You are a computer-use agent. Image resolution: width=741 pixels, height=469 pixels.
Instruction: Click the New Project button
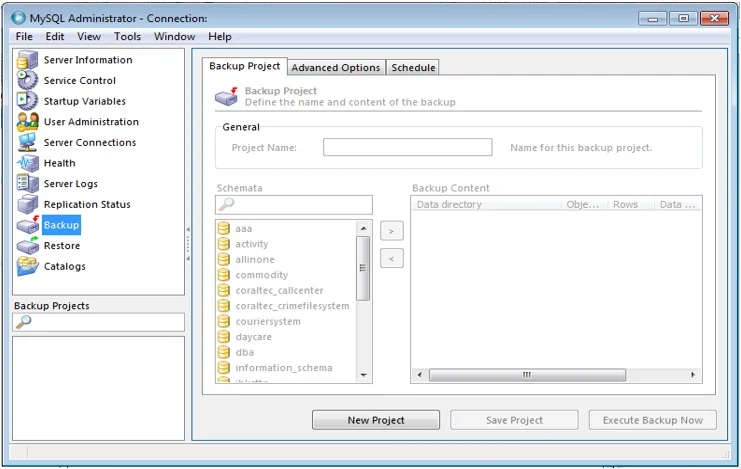[x=376, y=420]
